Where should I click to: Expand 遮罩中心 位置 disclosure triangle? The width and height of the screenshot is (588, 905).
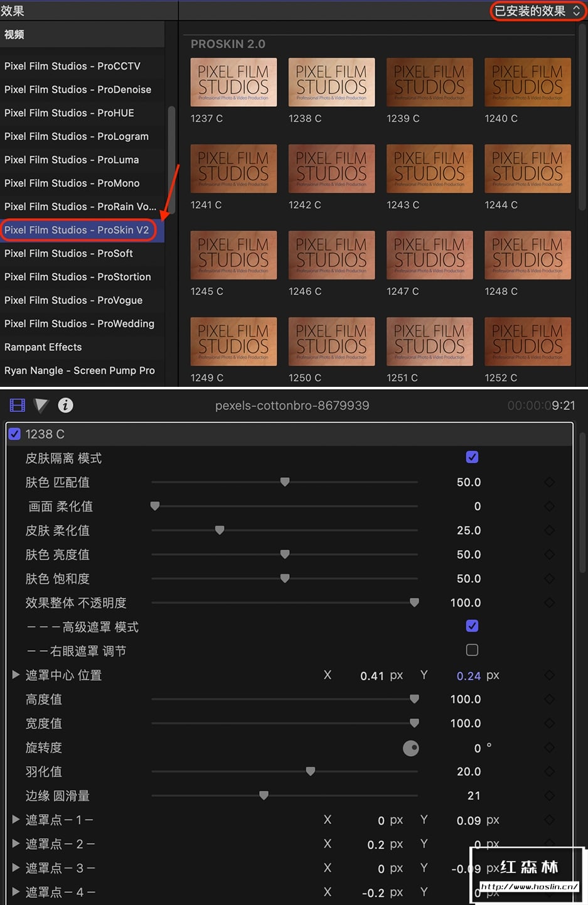(x=16, y=675)
